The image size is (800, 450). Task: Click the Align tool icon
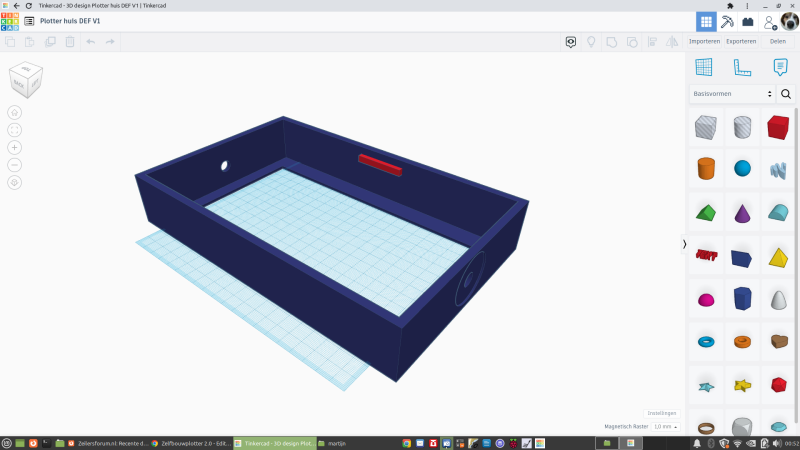(x=652, y=42)
